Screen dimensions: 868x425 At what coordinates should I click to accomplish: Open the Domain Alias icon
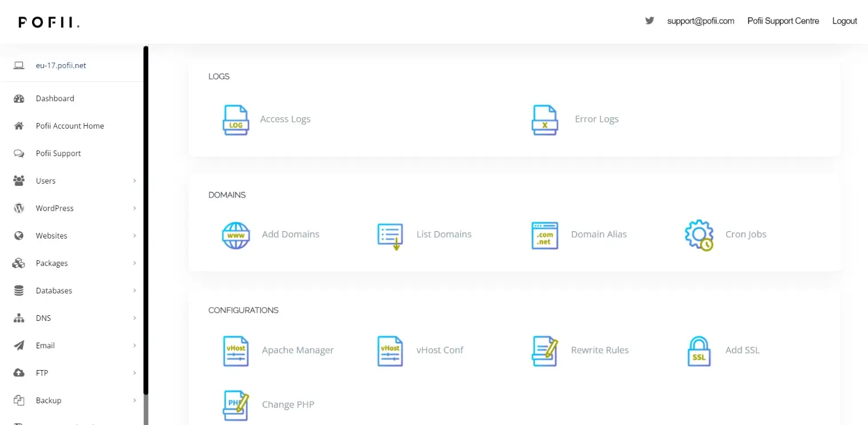pos(545,235)
